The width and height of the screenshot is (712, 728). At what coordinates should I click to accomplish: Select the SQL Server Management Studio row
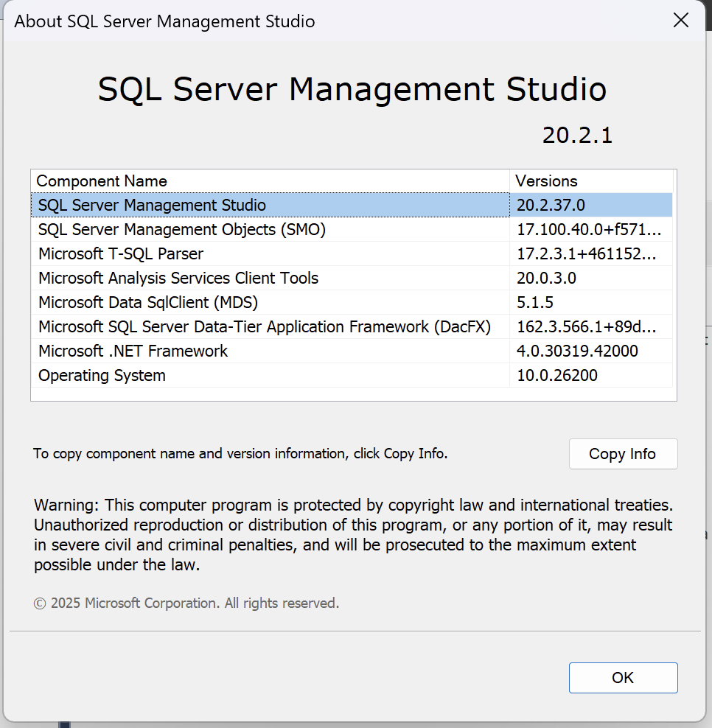[352, 205]
